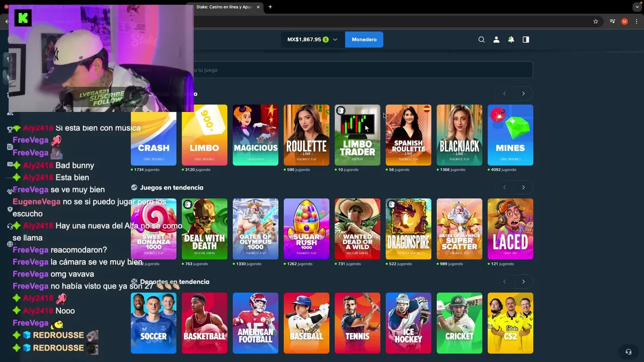Open the Mines game thumbnail
This screenshot has width=644, height=362.
pos(510,135)
